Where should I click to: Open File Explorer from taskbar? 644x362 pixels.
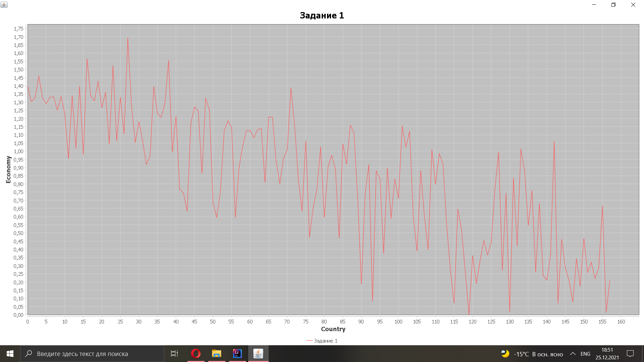tap(217, 354)
